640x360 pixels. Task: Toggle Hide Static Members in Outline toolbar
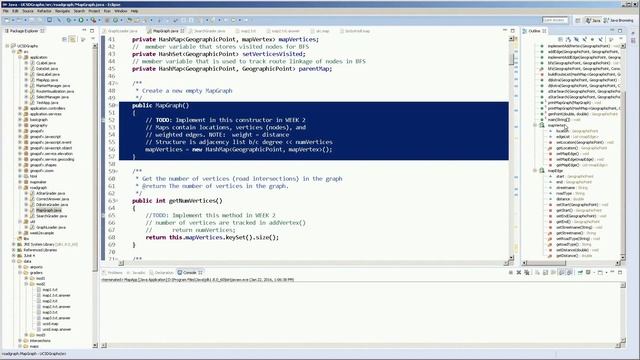point(584,39)
